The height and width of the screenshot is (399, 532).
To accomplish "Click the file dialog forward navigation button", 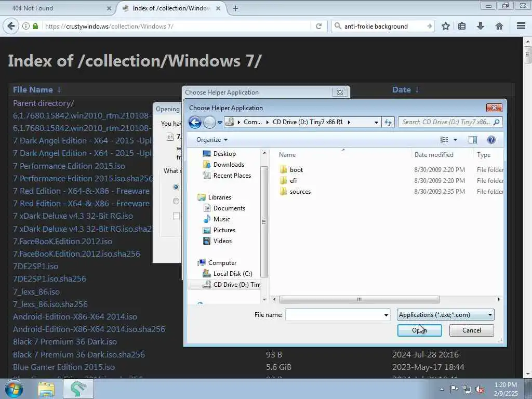I will 209,122.
